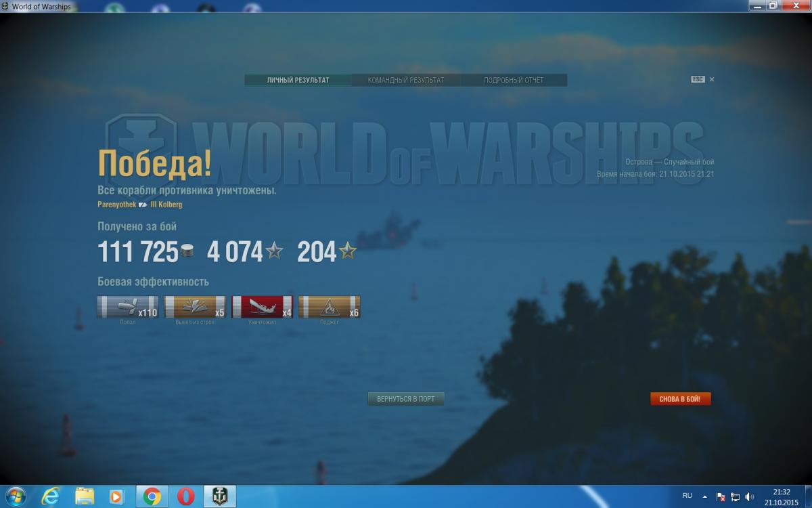The width and height of the screenshot is (812, 508).
Task: Click the silver credits coin icon
Action: (x=187, y=252)
